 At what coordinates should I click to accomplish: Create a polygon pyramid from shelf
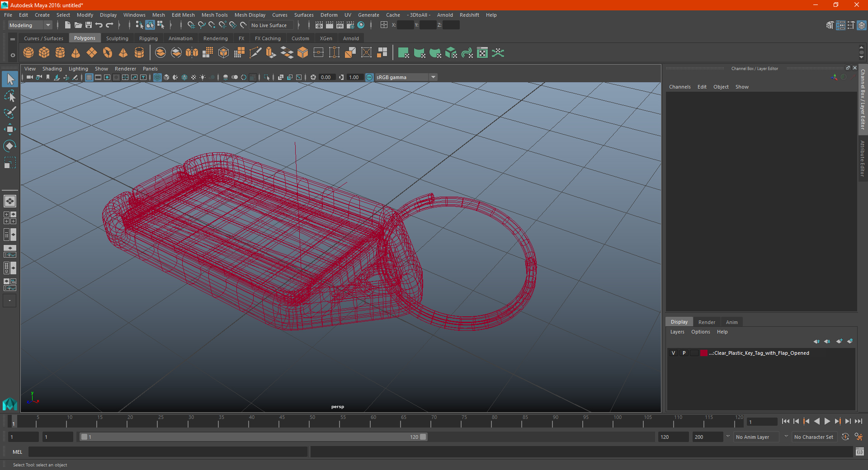123,53
